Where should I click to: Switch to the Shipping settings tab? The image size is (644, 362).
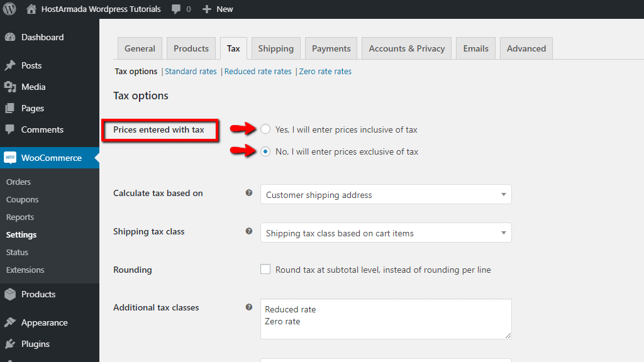pos(275,48)
